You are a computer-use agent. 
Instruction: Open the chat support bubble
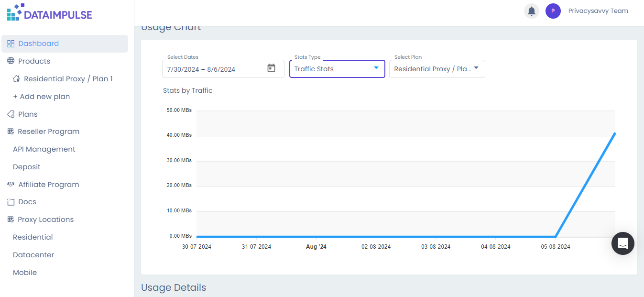pos(622,243)
